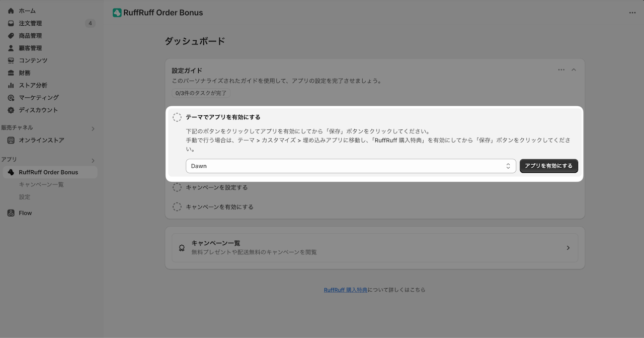Open マーケティング in the sidebar
The height and width of the screenshot is (338, 644).
coord(39,98)
